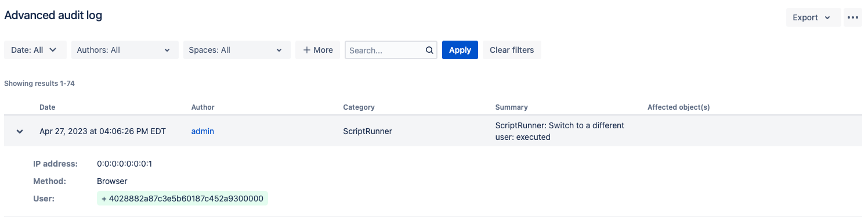Click the Summary column header
868x220 pixels.
coord(512,107)
